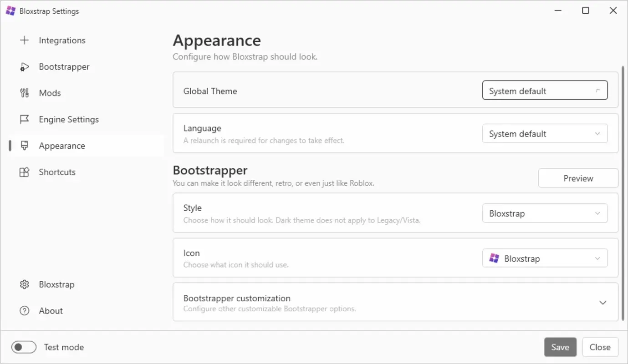Open Bloxstrap settings via the gear icon
This screenshot has height=364, width=628.
pos(24,284)
